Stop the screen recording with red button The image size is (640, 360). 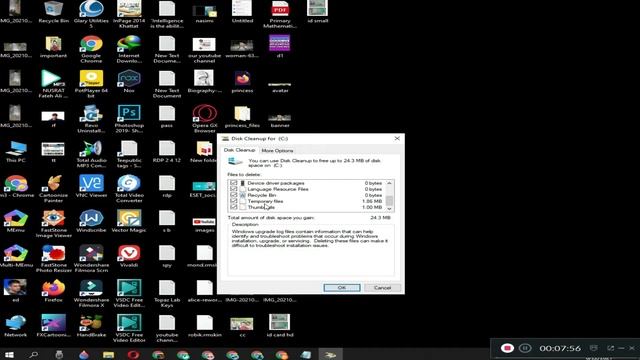tap(507, 348)
